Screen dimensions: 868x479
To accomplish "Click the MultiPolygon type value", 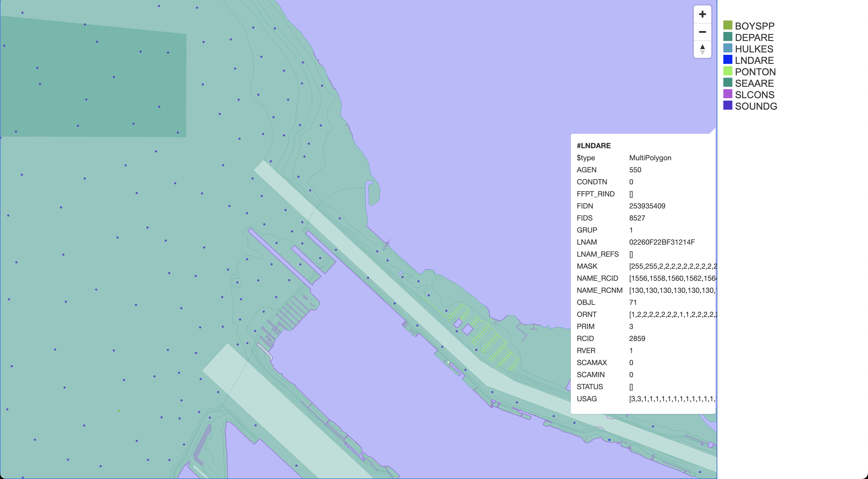I will coord(650,158).
